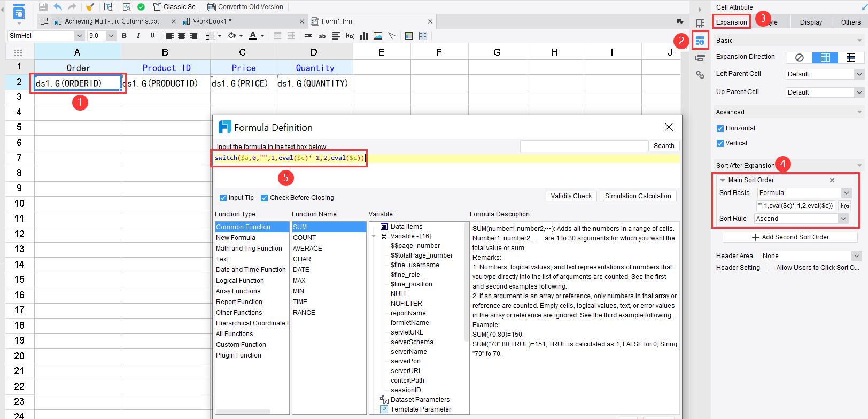Screen dimensions: 868x419
Task: Select the slope line toolbar icon
Action: pyautogui.click(x=392, y=36)
